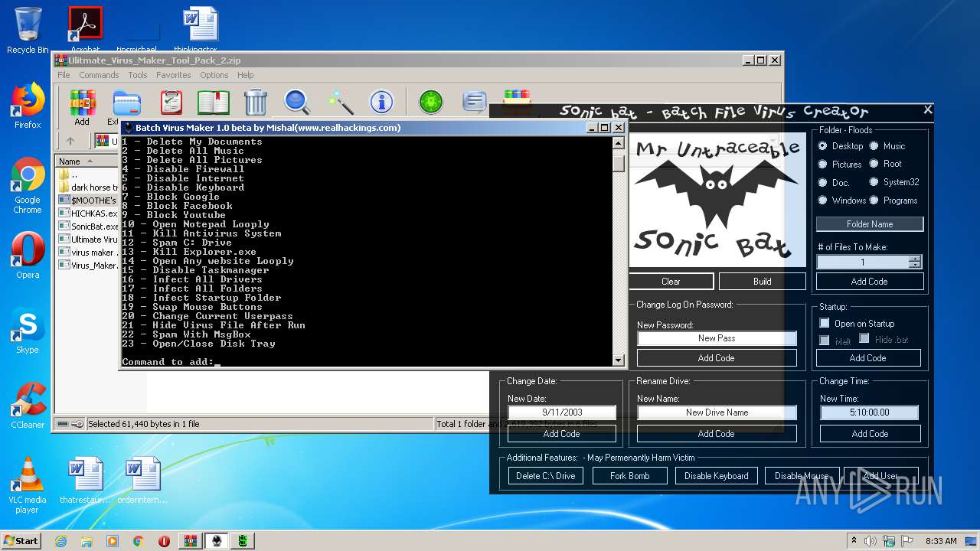Click the Fork Bomb button
The image size is (980, 551).
pyautogui.click(x=630, y=476)
